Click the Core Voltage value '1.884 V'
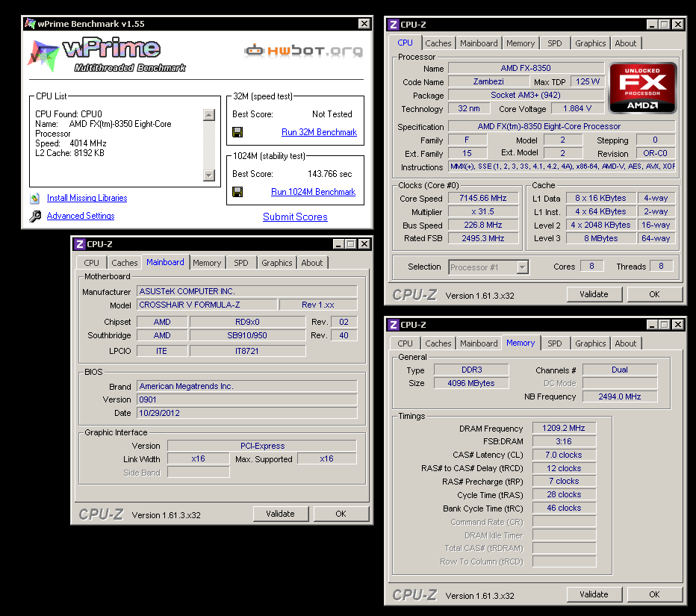Screen dimensions: 696x616 pos(577,109)
